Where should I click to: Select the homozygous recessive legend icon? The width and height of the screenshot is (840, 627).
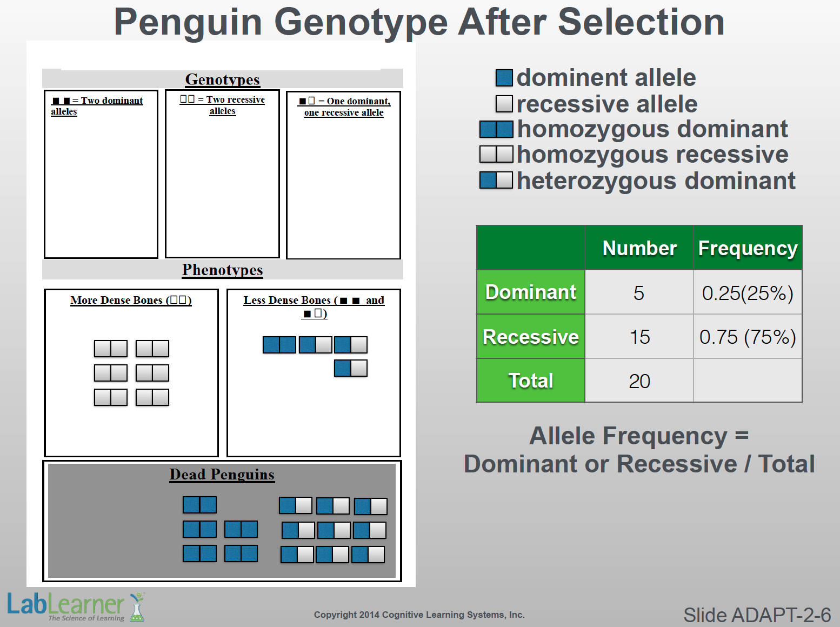click(x=496, y=155)
